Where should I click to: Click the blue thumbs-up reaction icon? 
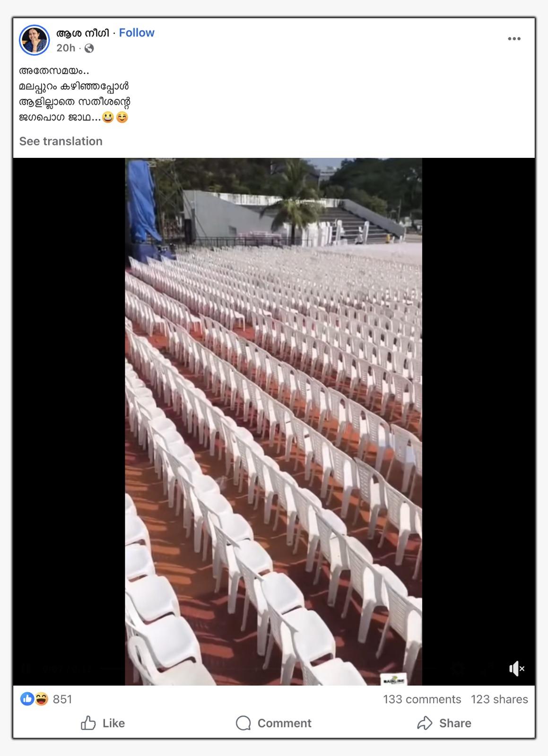coord(27,699)
